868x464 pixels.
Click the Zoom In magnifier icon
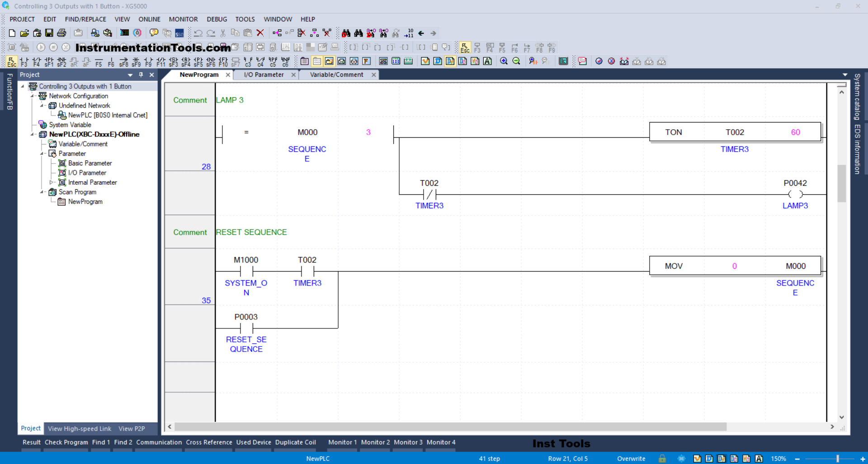[504, 61]
